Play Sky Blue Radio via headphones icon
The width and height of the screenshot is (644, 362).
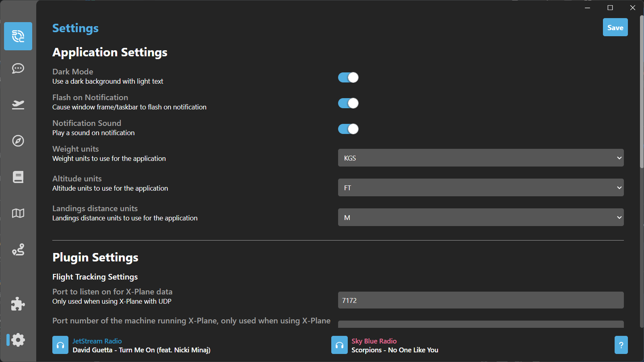pyautogui.click(x=339, y=345)
